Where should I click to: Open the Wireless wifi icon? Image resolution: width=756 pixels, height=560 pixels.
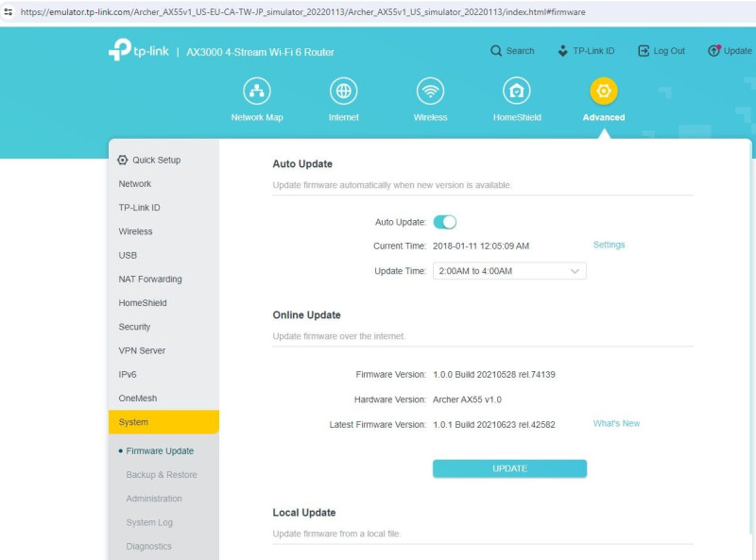pyautogui.click(x=430, y=91)
